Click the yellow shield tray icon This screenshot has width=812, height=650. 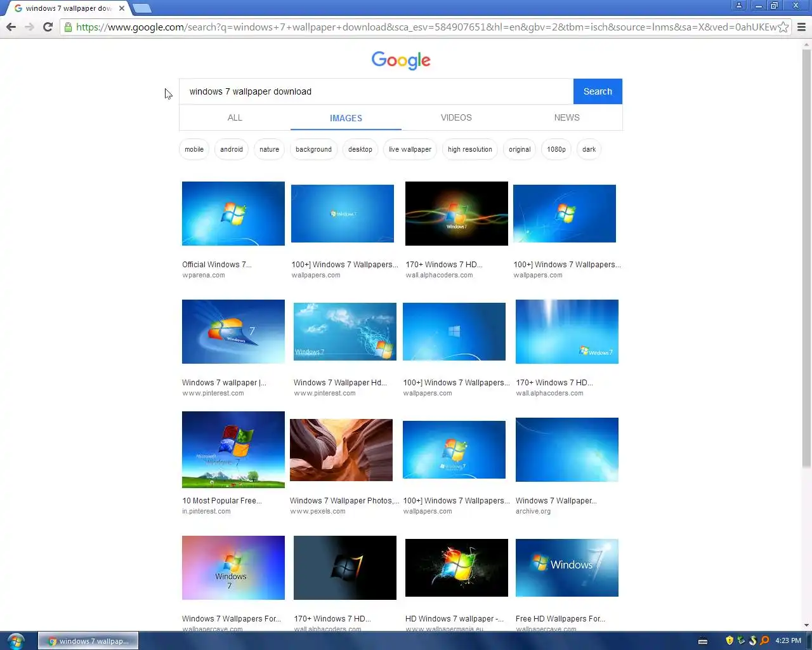click(729, 640)
